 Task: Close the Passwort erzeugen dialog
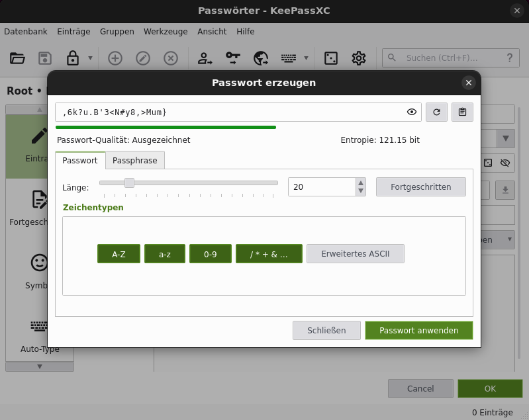tap(469, 83)
